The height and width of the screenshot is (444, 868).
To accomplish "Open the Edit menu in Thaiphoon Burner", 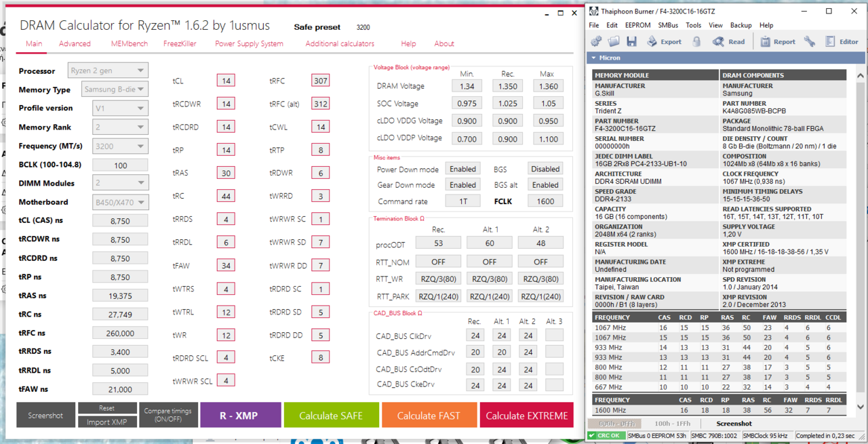I will click(612, 25).
